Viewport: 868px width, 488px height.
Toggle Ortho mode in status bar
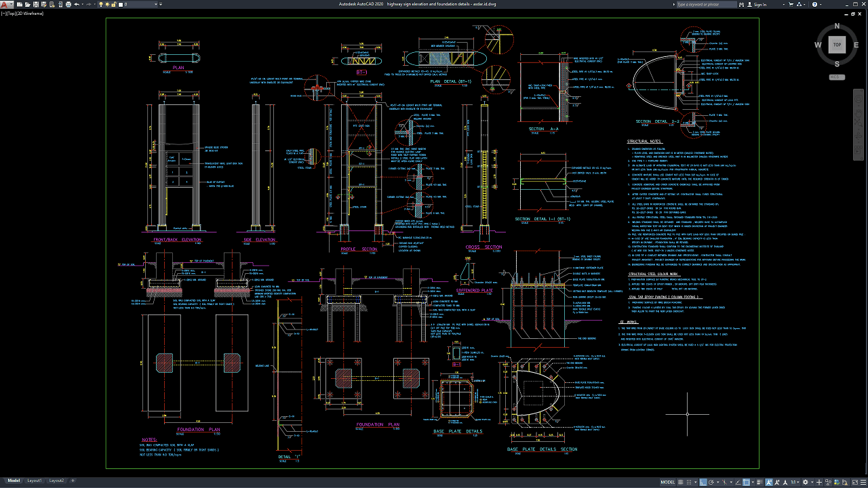(703, 483)
